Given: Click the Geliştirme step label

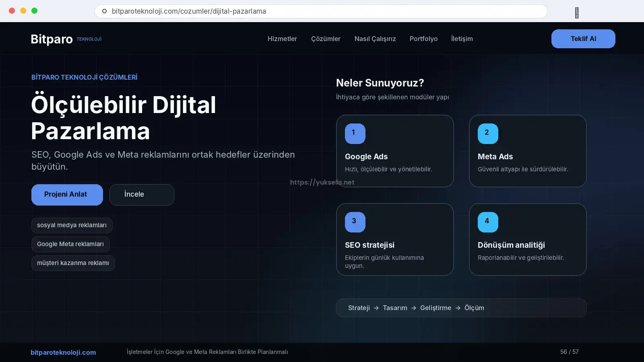Looking at the screenshot, I should pyautogui.click(x=436, y=308).
